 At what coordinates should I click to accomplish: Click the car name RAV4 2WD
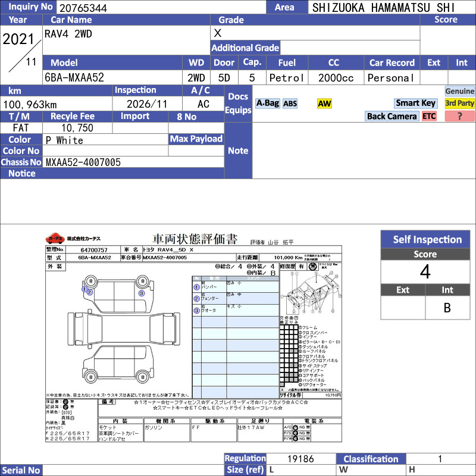coord(68,34)
